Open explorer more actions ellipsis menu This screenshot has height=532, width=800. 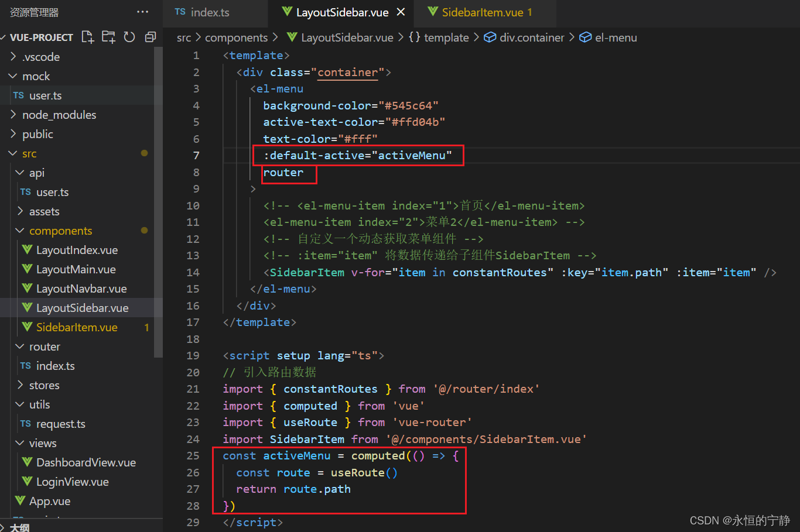(142, 12)
